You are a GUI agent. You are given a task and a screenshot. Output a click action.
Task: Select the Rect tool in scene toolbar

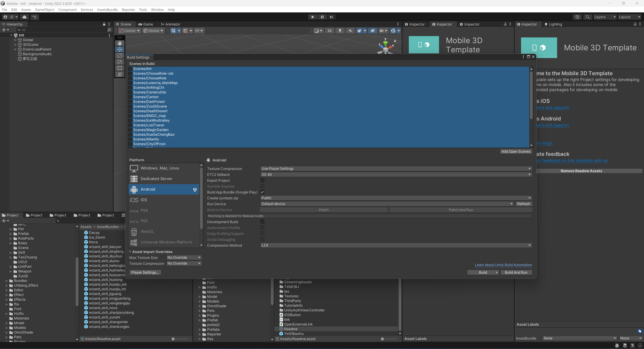tap(120, 68)
